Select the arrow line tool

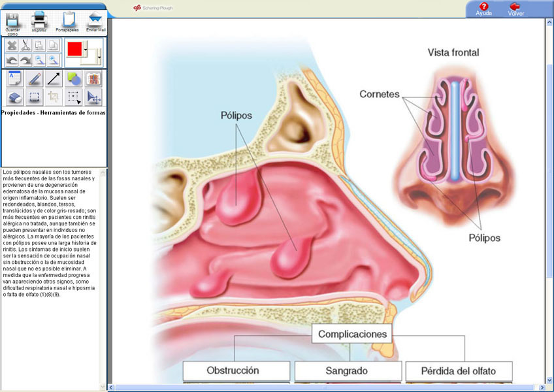click(x=54, y=78)
